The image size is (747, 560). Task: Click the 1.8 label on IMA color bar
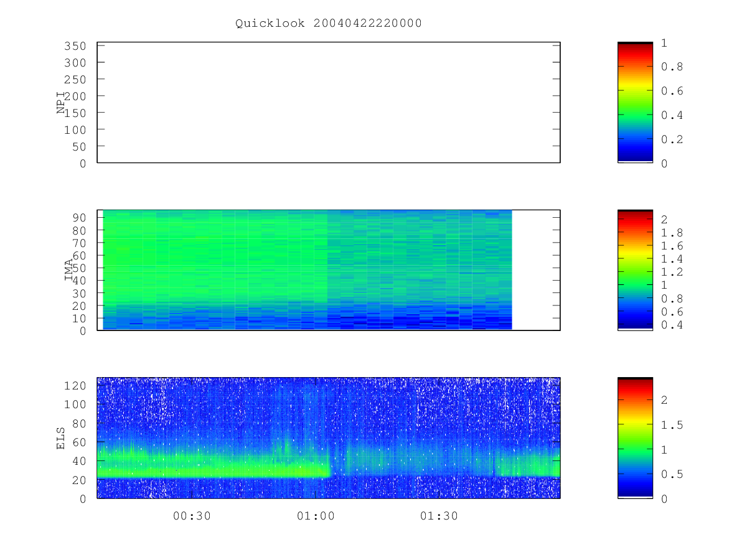click(x=672, y=233)
